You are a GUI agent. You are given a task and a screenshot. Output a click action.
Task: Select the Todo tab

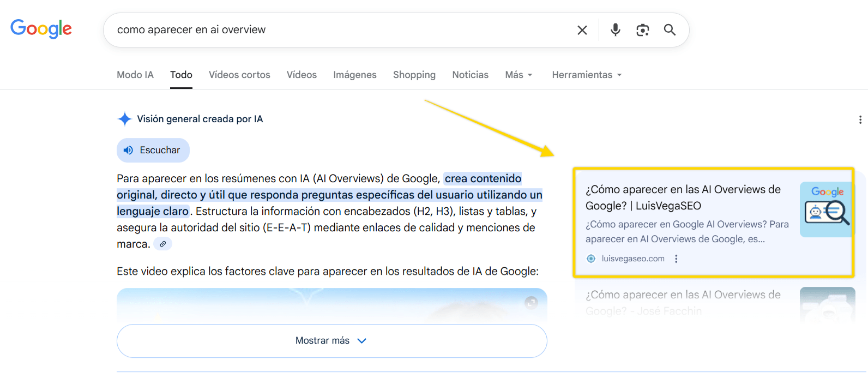181,75
